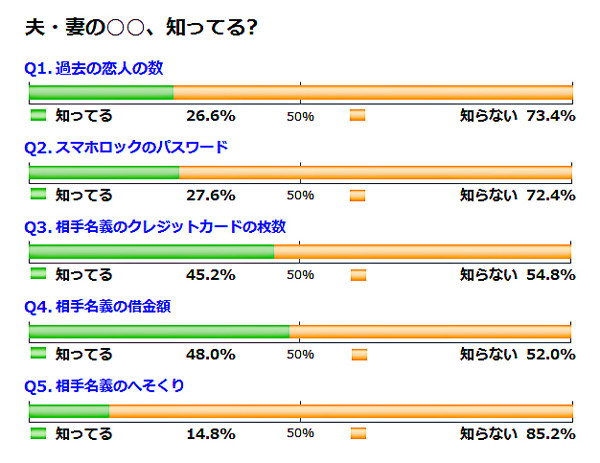Click the orange segment of Q2 bar

point(375,172)
